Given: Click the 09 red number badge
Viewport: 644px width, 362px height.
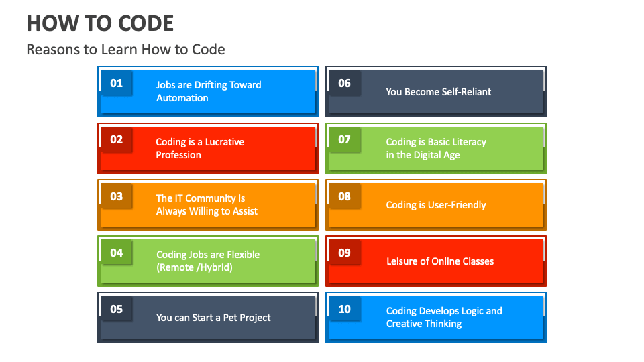Looking at the screenshot, I should pos(344,253).
